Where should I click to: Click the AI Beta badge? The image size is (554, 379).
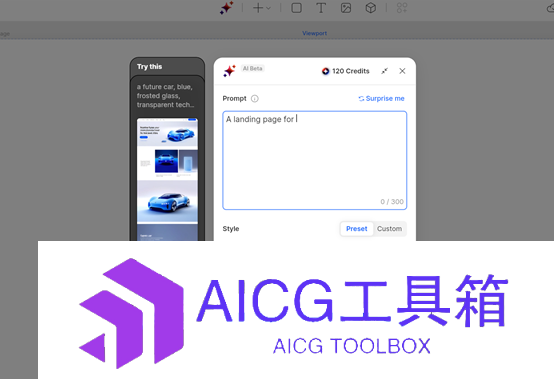(x=253, y=69)
